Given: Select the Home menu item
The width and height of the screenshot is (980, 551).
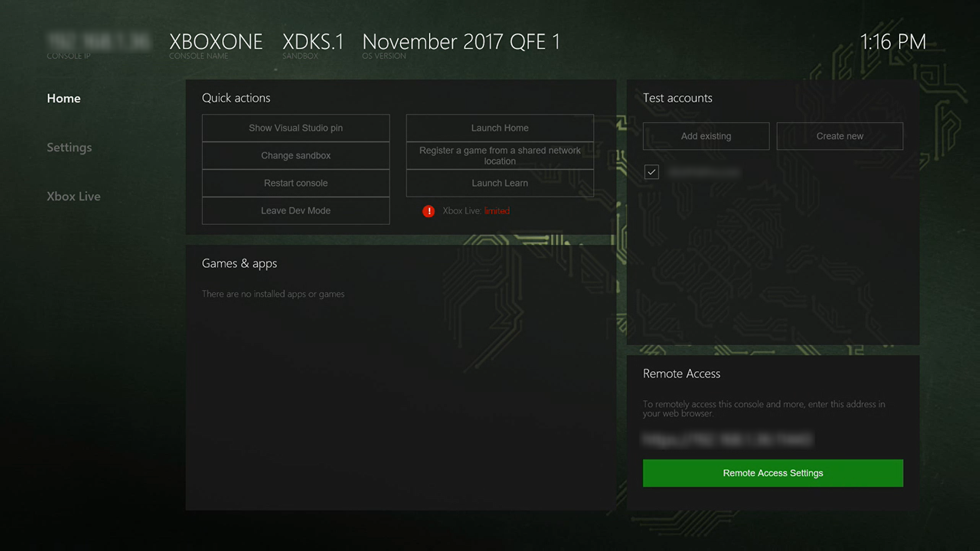Looking at the screenshot, I should pyautogui.click(x=63, y=98).
